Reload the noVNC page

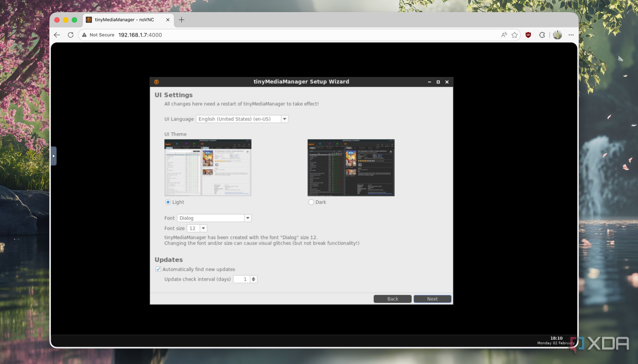71,35
